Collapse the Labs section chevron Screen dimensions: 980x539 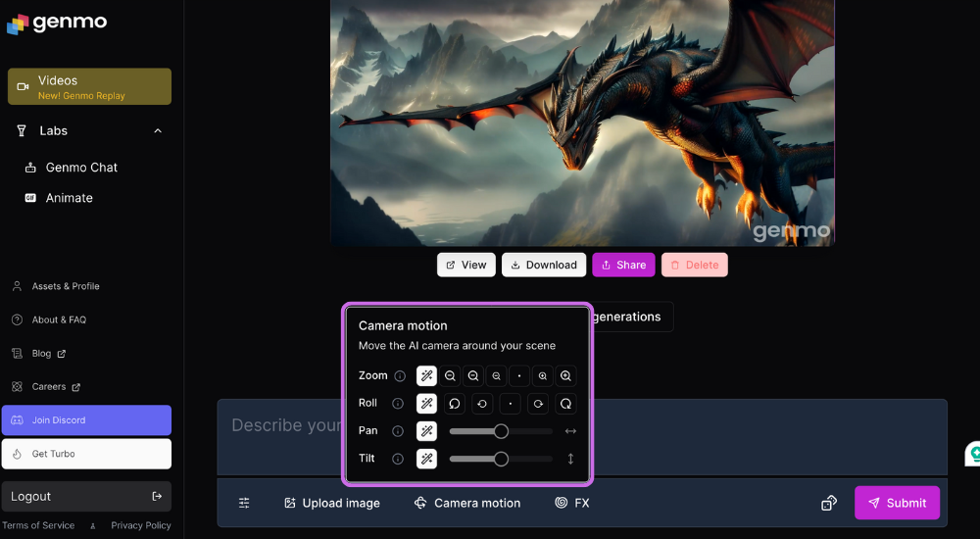[x=158, y=130]
